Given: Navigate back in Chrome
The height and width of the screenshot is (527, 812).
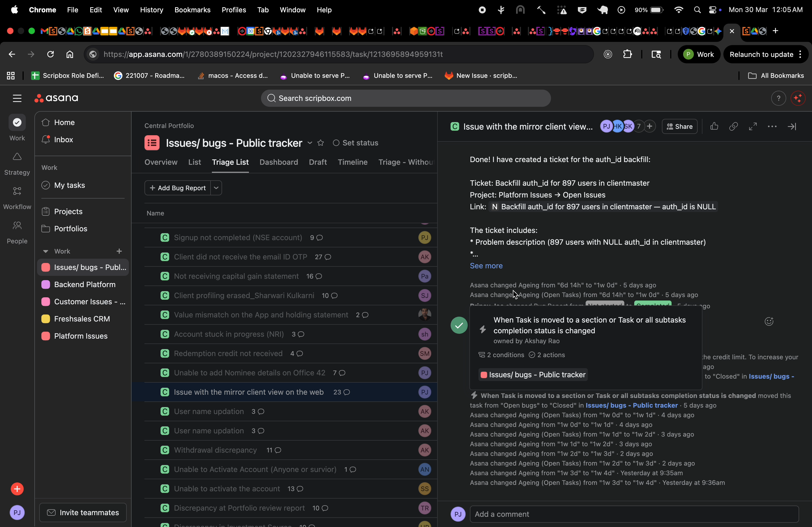Looking at the screenshot, I should pyautogui.click(x=12, y=54).
